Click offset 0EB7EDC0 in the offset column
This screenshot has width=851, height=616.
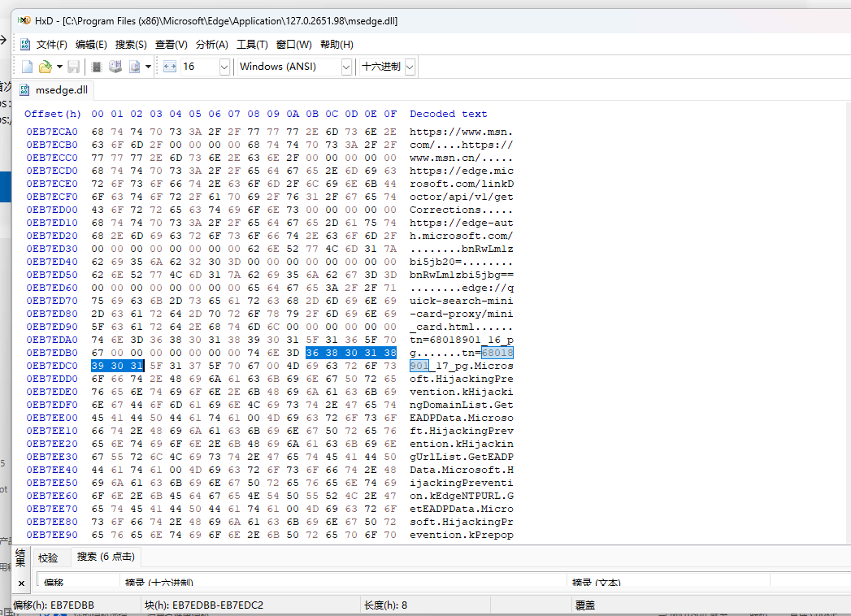click(52, 366)
